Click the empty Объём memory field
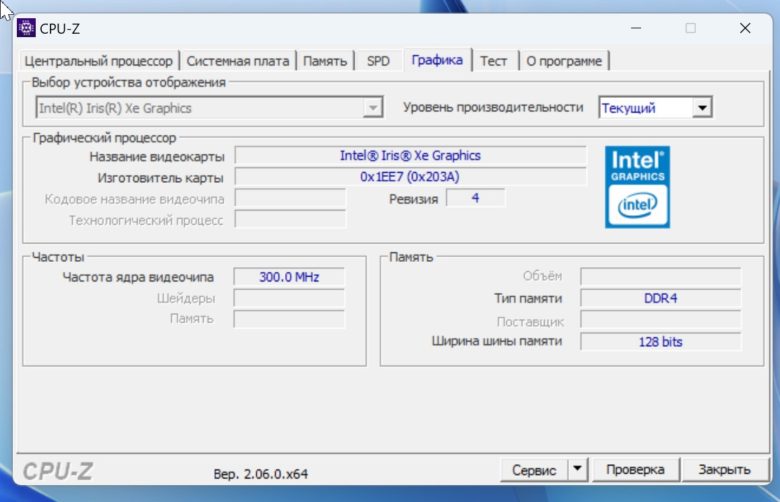Image resolution: width=780 pixels, height=502 pixels. (x=661, y=276)
